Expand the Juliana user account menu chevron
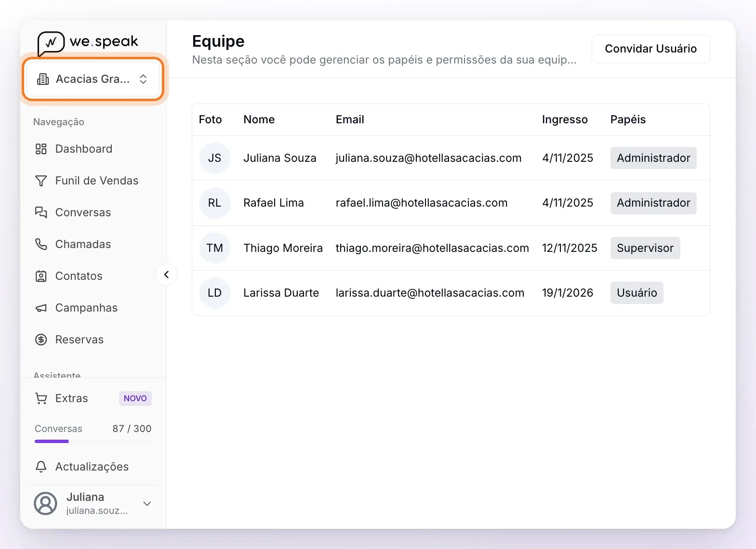 (x=147, y=504)
